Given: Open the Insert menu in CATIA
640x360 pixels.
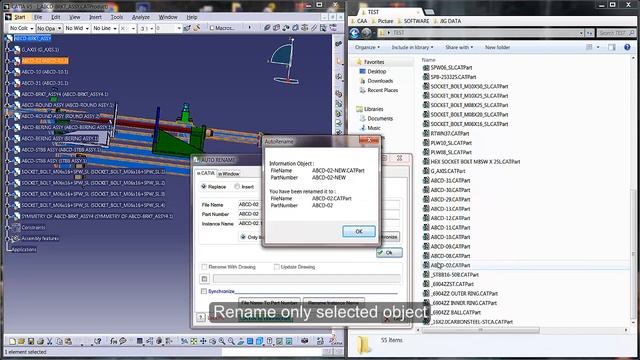Looking at the screenshot, I should (96, 17).
